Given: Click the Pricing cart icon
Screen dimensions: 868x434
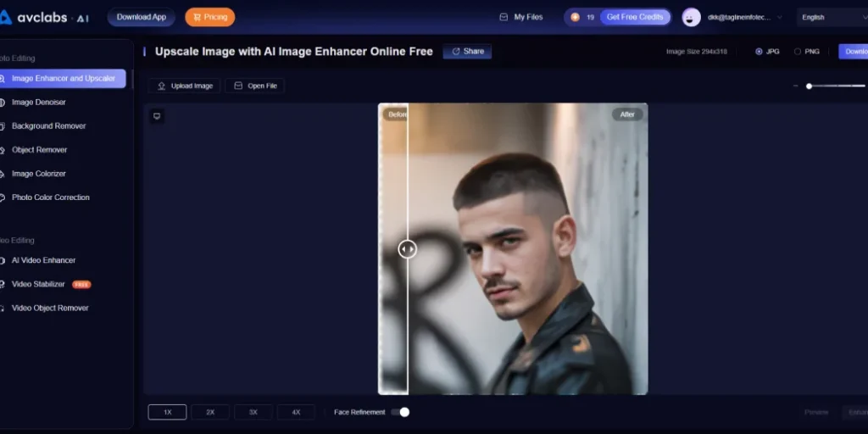Looking at the screenshot, I should pyautogui.click(x=197, y=17).
